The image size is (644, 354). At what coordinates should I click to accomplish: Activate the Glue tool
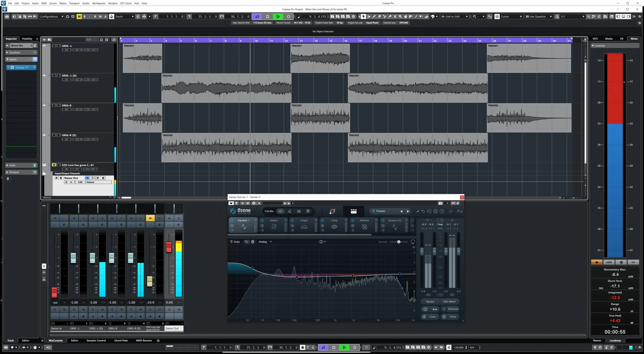coord(390,16)
